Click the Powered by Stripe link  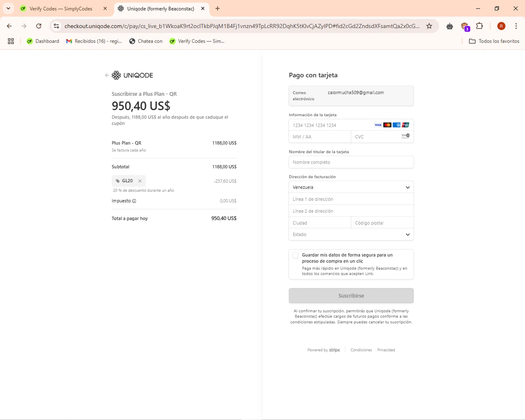(324, 350)
